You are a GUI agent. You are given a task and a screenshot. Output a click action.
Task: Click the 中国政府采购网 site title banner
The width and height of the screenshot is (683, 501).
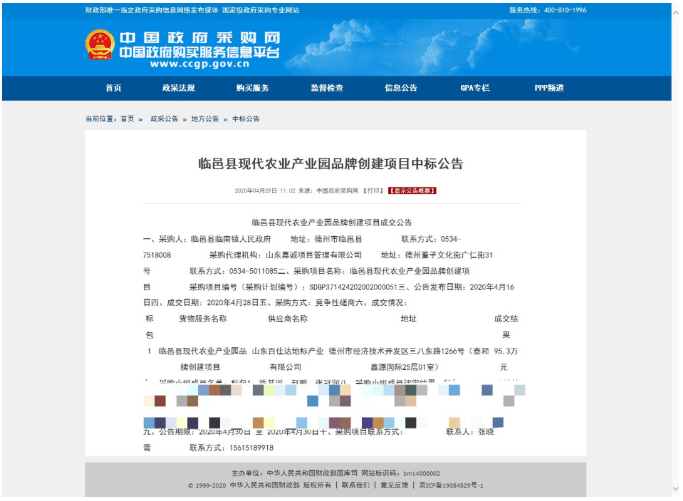(200, 46)
